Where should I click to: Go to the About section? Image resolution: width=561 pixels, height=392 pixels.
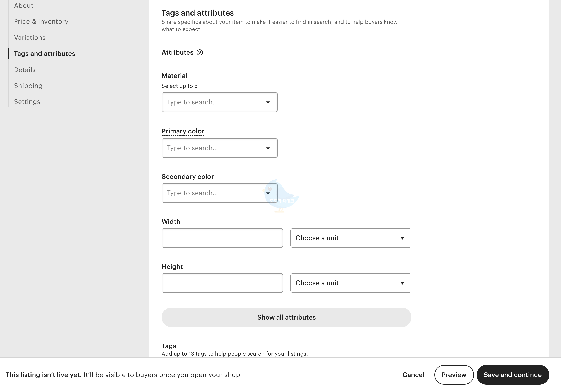tap(24, 5)
